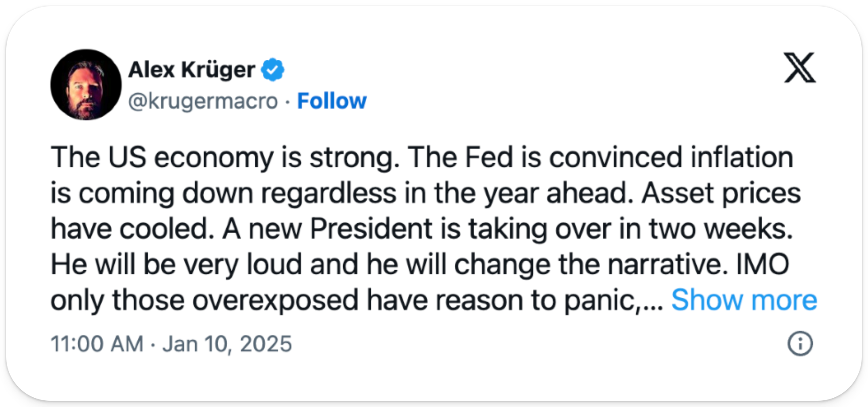Screen dimensions: 868x407
Task: Click the word "overexposed" in tweet
Action: [x=275, y=300]
